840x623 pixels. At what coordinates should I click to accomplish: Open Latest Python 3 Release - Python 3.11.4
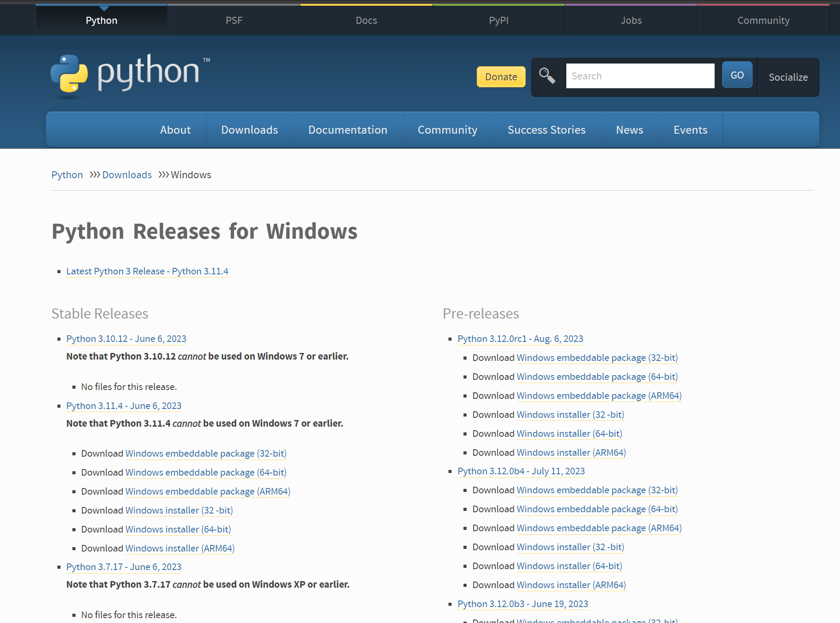tap(147, 271)
